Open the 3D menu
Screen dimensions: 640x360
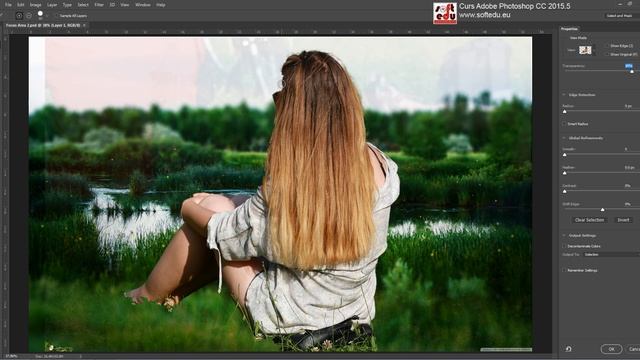[x=112, y=5]
